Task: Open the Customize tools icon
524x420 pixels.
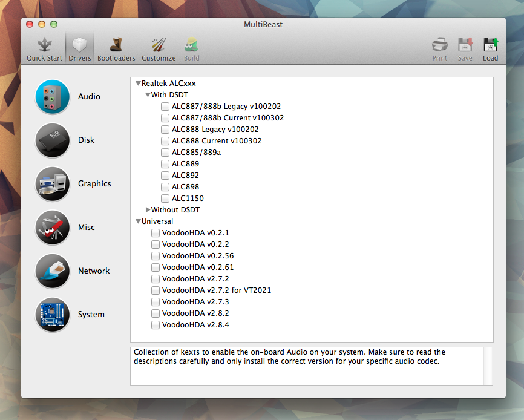Action: click(x=159, y=45)
